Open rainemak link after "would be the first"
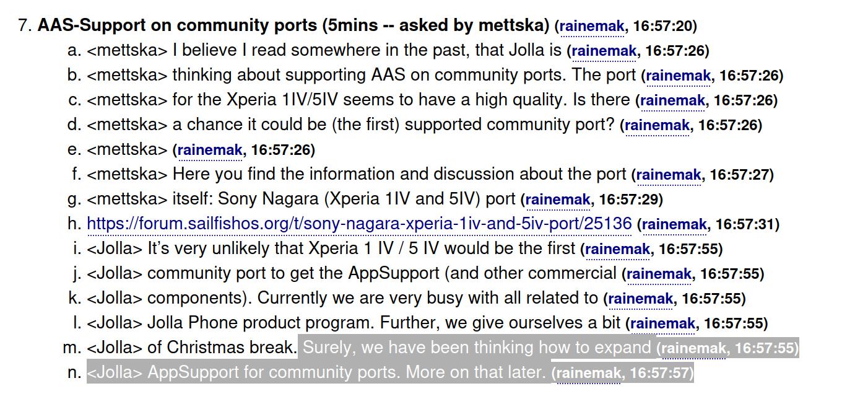This screenshot has width=868, height=404. pos(617,249)
